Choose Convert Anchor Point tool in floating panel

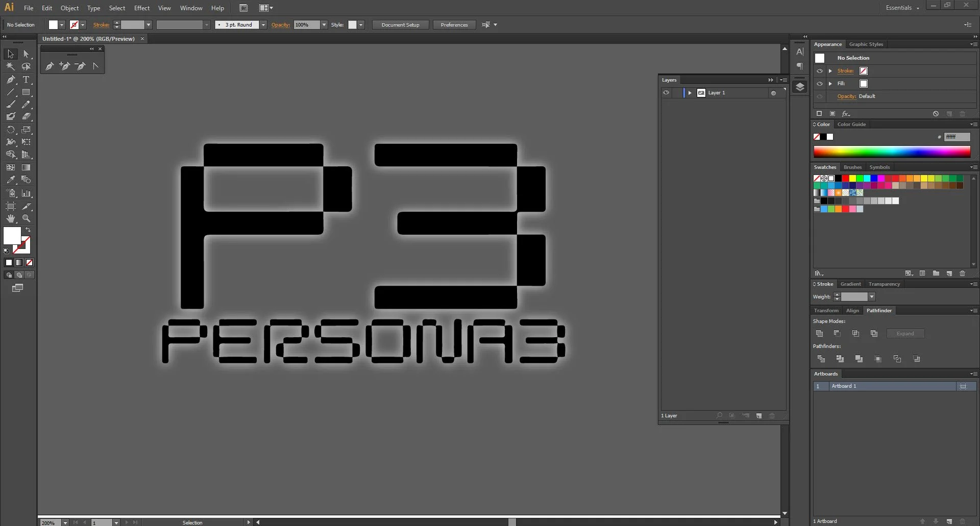(95, 66)
